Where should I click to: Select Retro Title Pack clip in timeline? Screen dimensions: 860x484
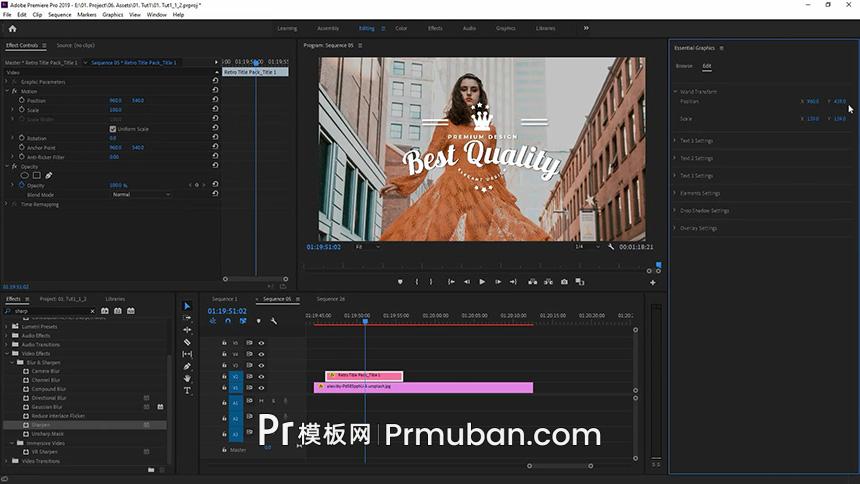click(364, 376)
